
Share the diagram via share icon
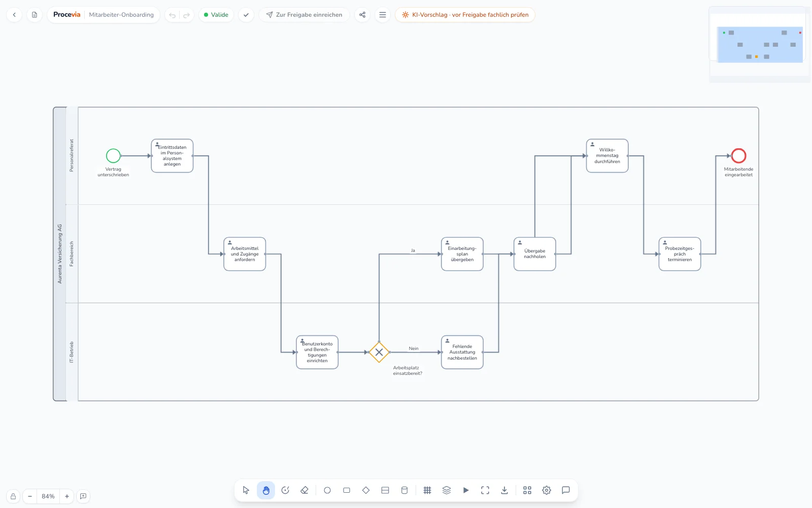point(362,15)
